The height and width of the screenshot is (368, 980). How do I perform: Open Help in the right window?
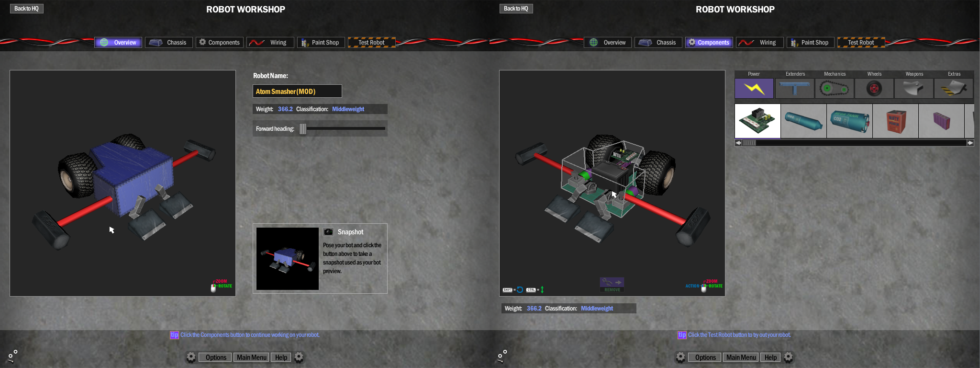pos(770,357)
